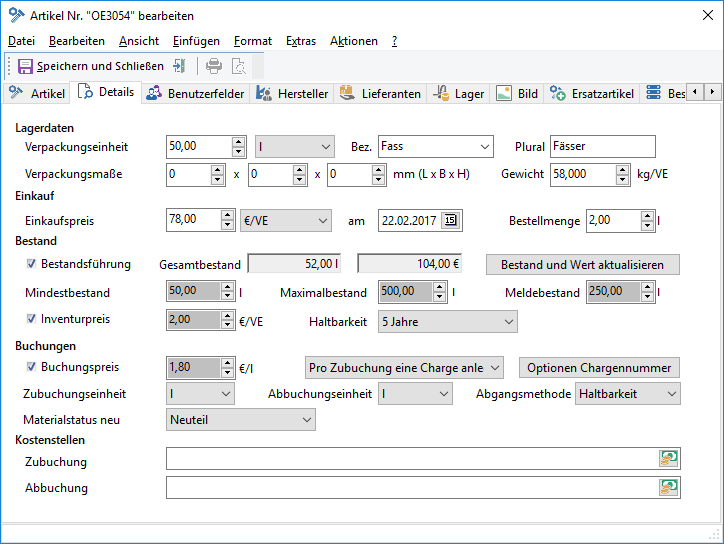
Task: Open the Abbuchungseinheit dropdown
Action: click(415, 394)
